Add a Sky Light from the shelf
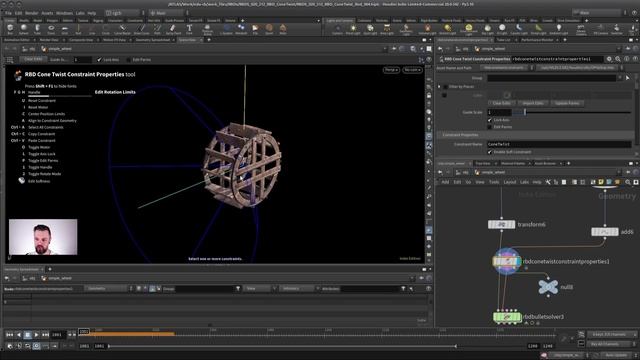 pos(487,29)
